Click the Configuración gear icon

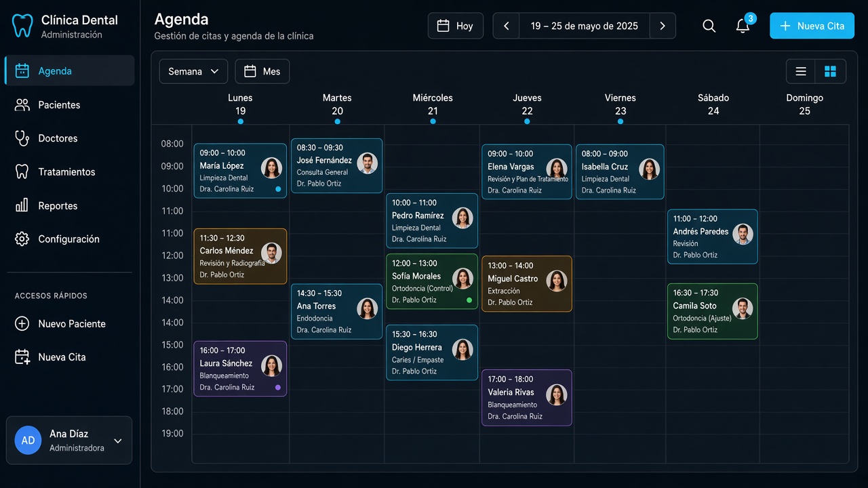22,239
